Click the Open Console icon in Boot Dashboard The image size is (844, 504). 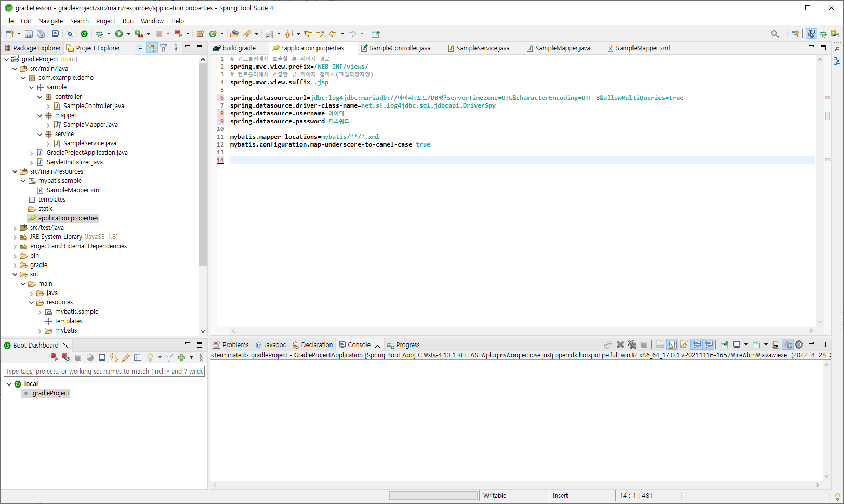pyautogui.click(x=102, y=357)
